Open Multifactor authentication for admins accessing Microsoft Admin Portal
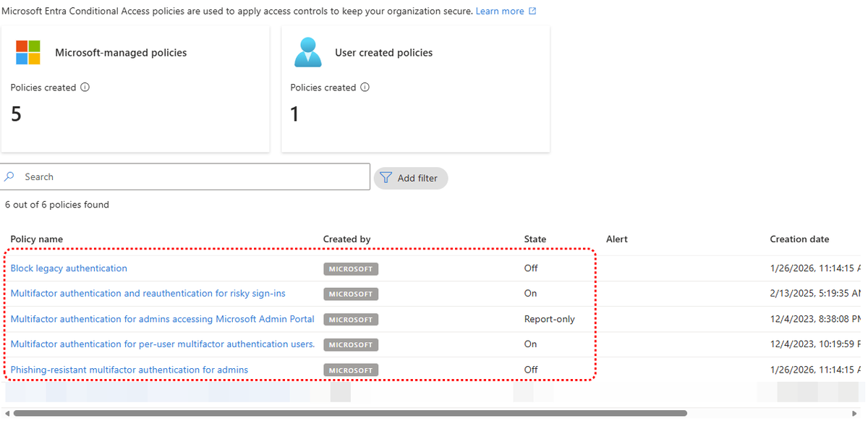Image resolution: width=868 pixels, height=421 pixels. coord(162,319)
